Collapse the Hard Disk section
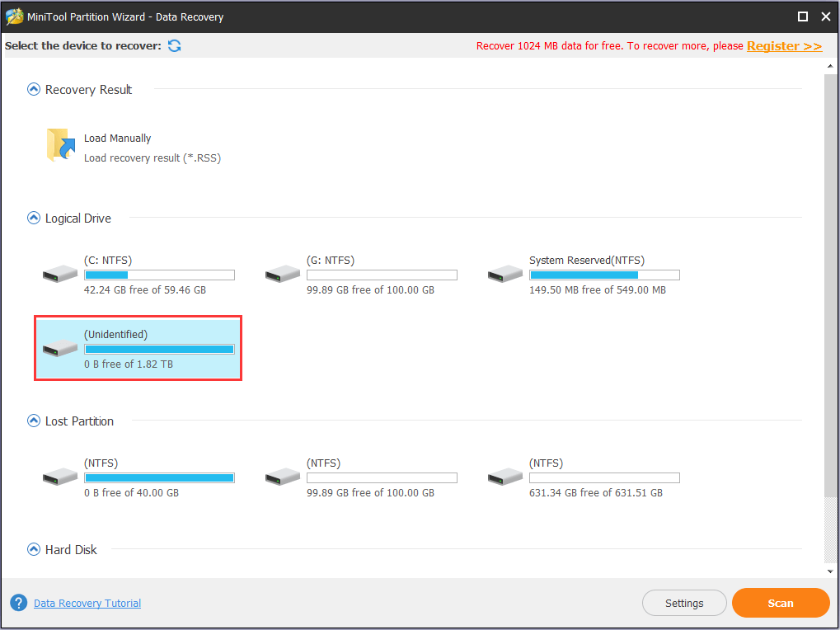840x630 pixels. click(x=34, y=550)
